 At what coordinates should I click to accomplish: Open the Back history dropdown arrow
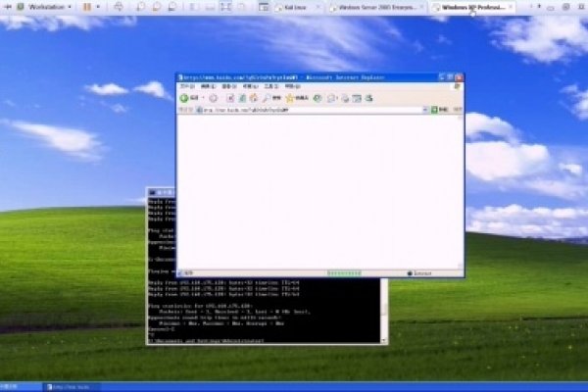203,98
